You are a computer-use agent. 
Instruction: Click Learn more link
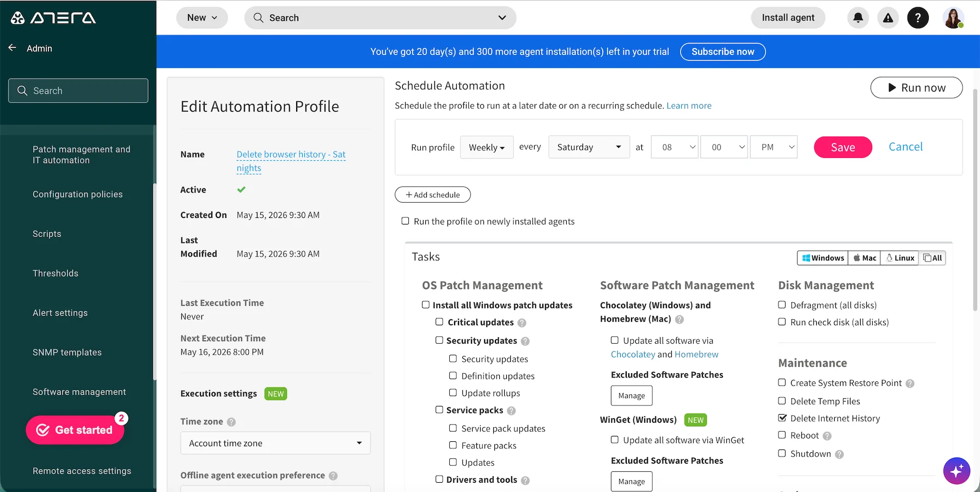pyautogui.click(x=689, y=106)
